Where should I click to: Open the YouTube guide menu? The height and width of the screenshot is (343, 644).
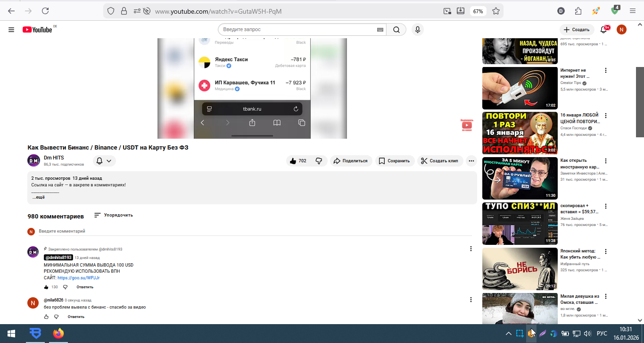(x=11, y=30)
